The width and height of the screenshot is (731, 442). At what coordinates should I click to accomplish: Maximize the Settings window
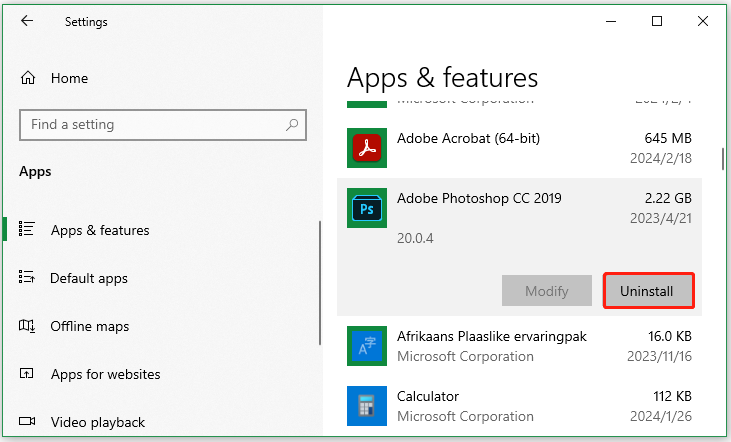[657, 21]
